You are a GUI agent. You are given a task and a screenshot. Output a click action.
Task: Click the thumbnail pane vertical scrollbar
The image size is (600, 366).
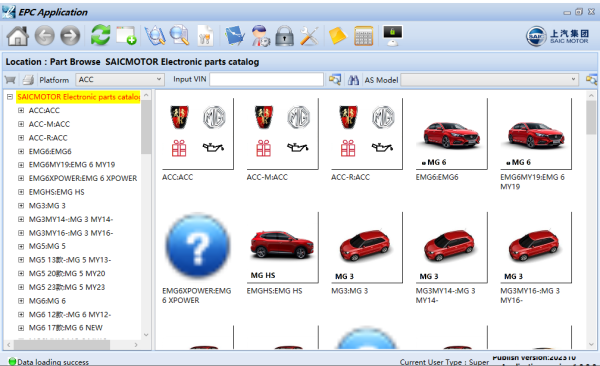591,118
